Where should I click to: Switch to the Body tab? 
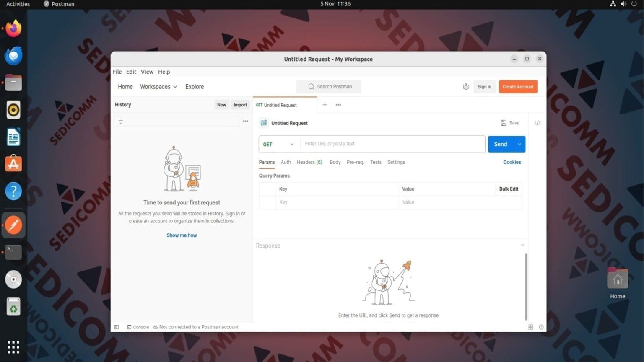[x=335, y=162]
